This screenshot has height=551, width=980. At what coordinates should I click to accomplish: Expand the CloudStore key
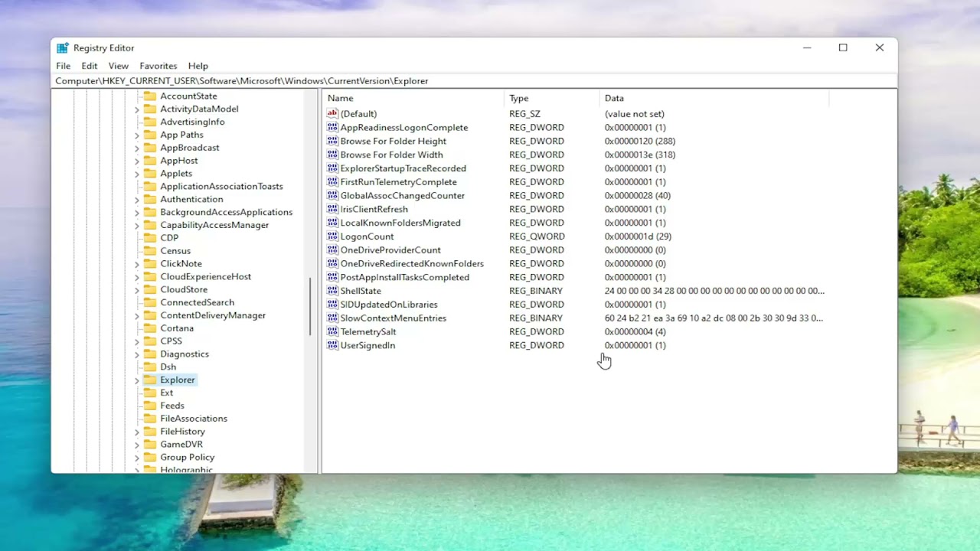137,290
